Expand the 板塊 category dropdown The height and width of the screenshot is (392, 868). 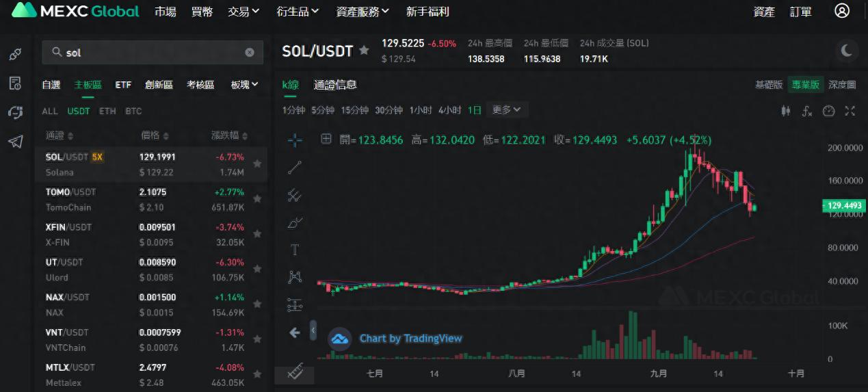click(244, 85)
